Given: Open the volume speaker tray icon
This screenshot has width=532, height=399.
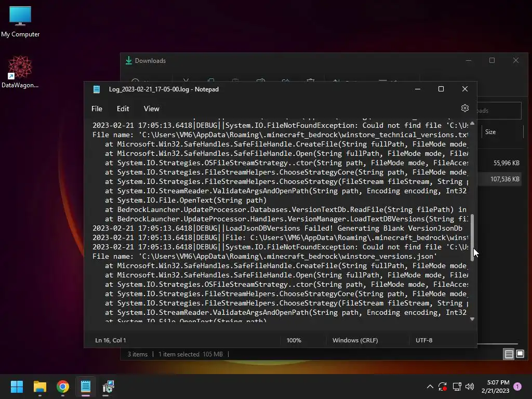Looking at the screenshot, I should pyautogui.click(x=470, y=387).
